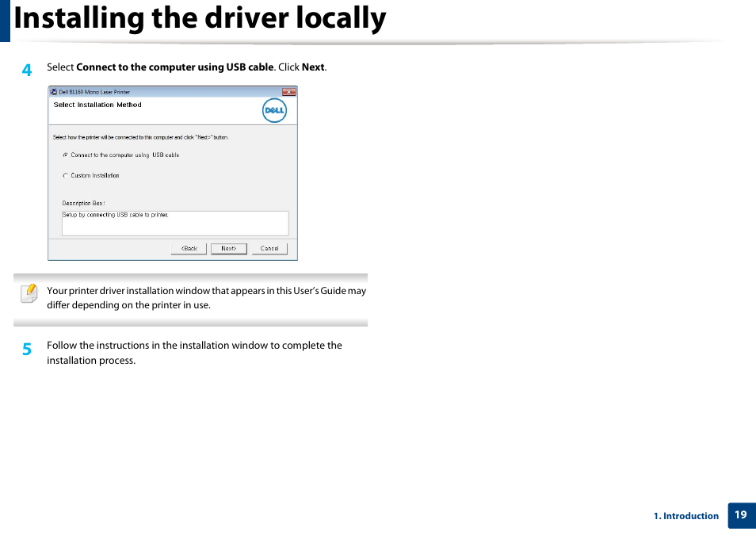
Task: Click the <Back button in installer dialog
Action: tap(189, 248)
